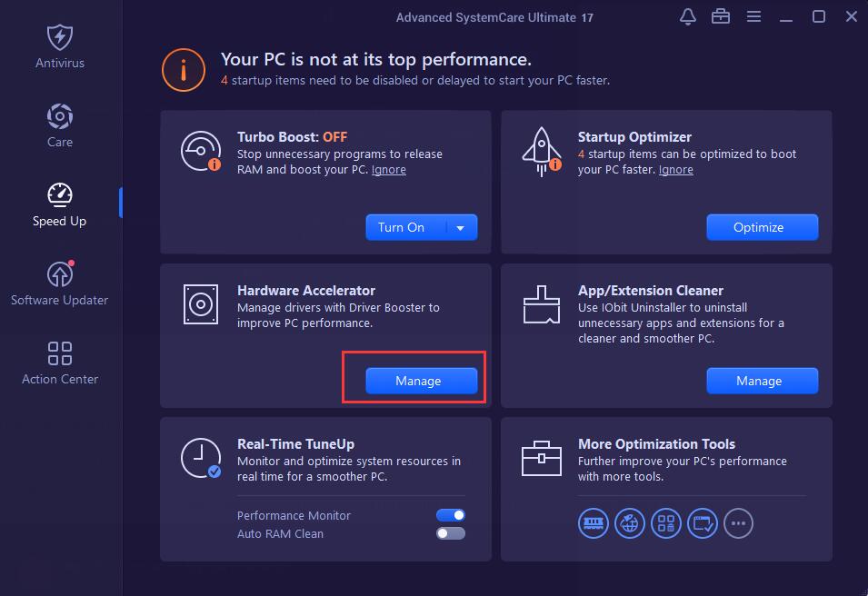
Task: Open the app grid with trash tool
Action: (666, 523)
